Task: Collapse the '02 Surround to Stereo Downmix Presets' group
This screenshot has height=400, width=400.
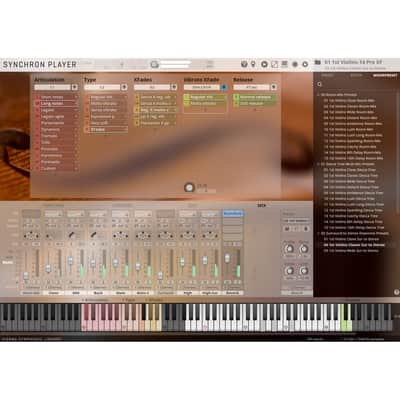Action: [x=318, y=234]
